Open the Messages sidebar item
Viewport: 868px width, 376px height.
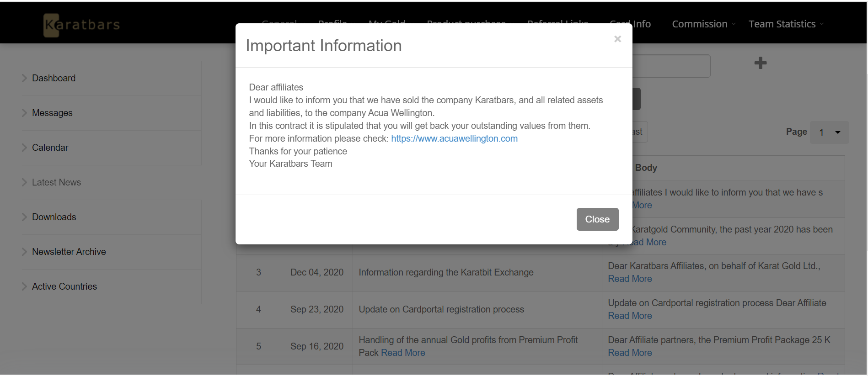point(52,113)
